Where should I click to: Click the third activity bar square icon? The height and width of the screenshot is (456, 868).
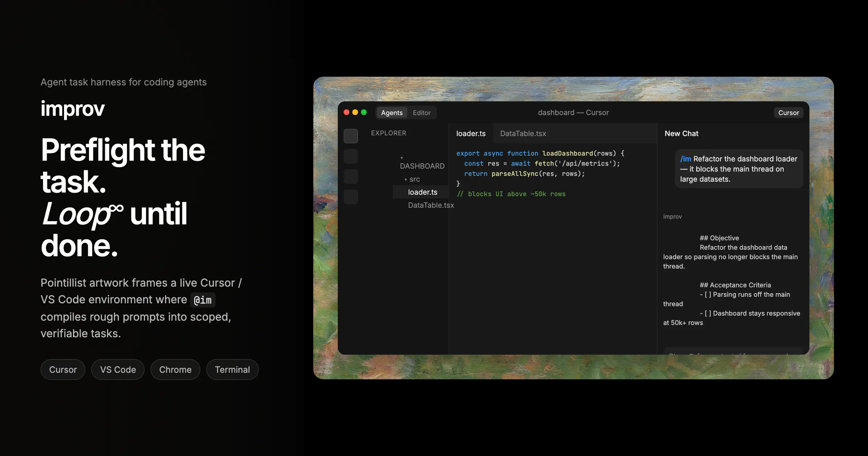coord(350,177)
